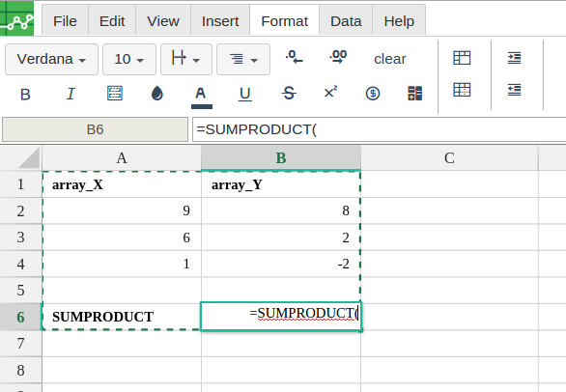Click the increase decimal places icon

coord(338,57)
